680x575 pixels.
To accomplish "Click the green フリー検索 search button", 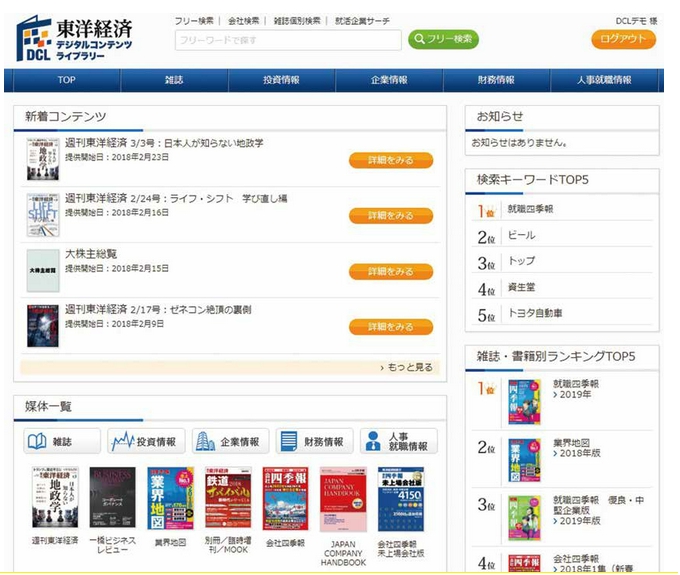I will [443, 39].
